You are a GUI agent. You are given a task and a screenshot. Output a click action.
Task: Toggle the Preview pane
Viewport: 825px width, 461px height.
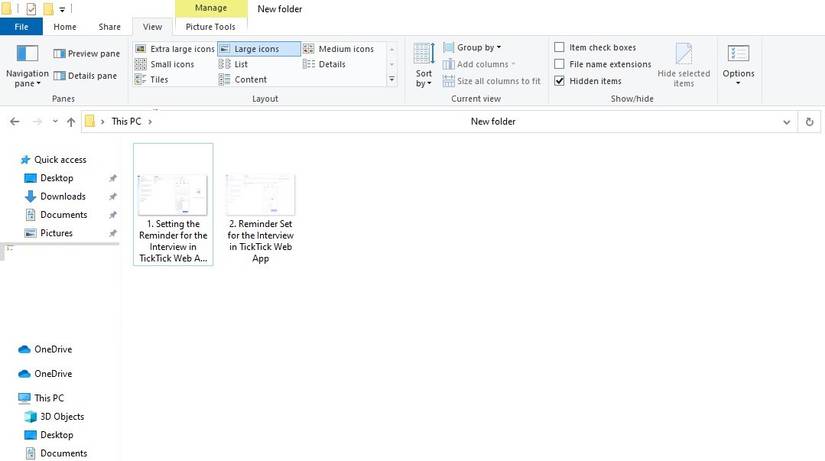click(86, 53)
